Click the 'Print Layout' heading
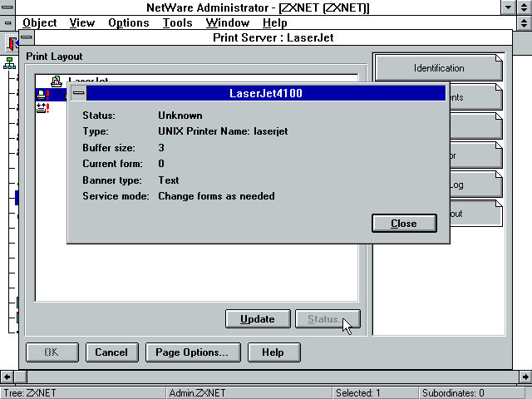This screenshot has width=532, height=399. point(54,57)
